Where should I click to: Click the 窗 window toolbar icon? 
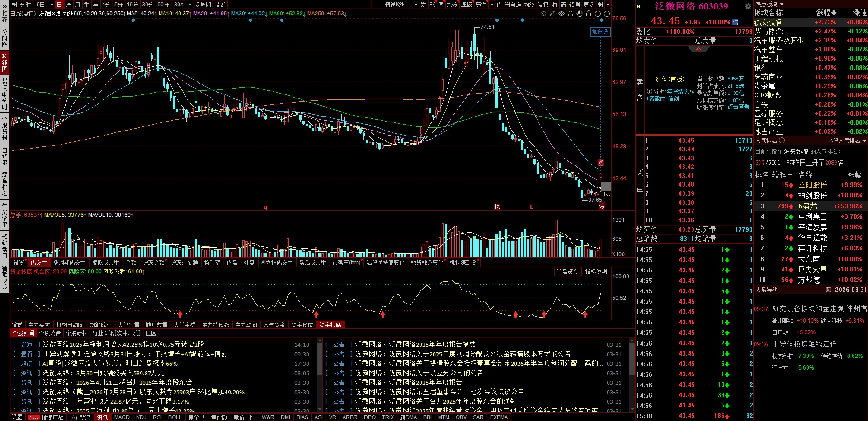[x=563, y=5]
